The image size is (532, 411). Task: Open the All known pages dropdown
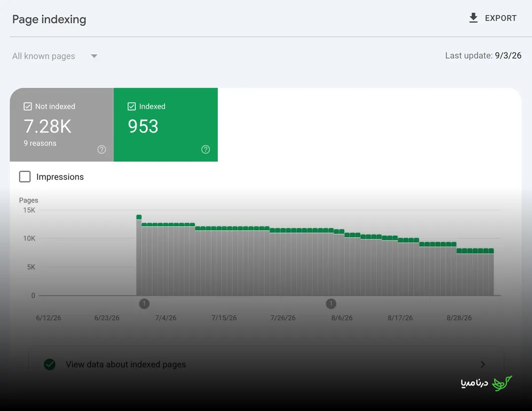click(x=55, y=56)
